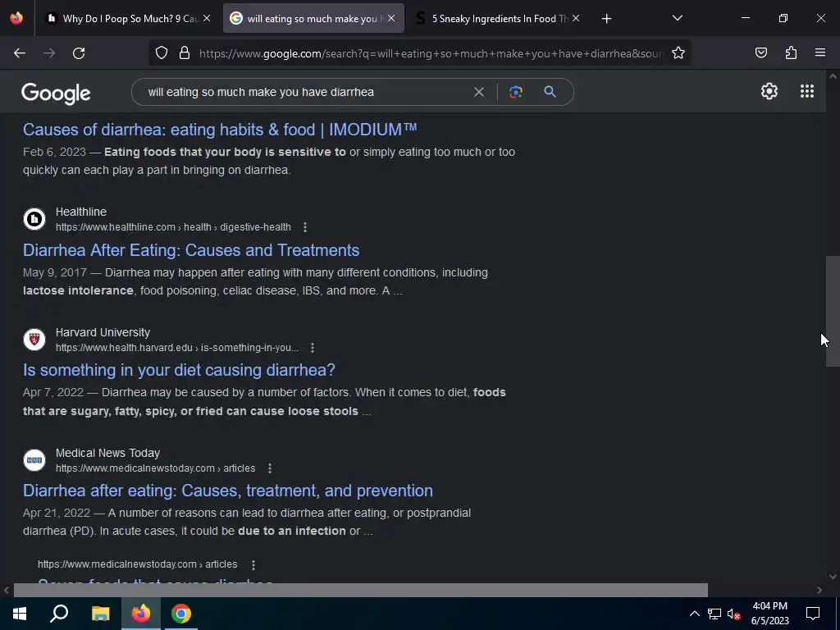Open the Firefox extensions puzzle icon
This screenshot has height=630, width=840.
tap(791, 53)
